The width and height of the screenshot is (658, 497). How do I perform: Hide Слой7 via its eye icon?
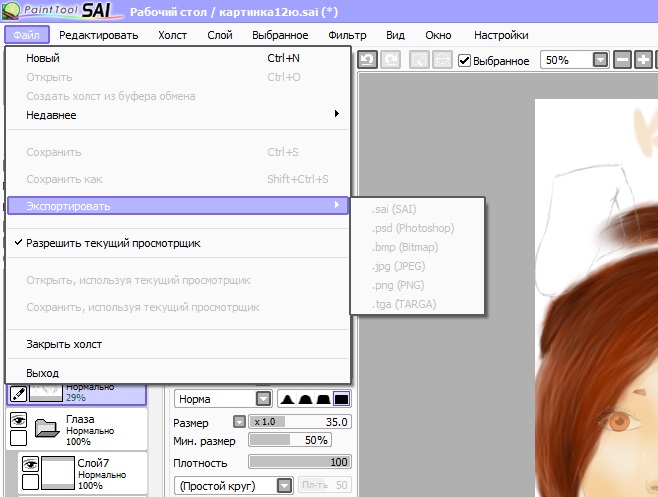pyautogui.click(x=30, y=464)
